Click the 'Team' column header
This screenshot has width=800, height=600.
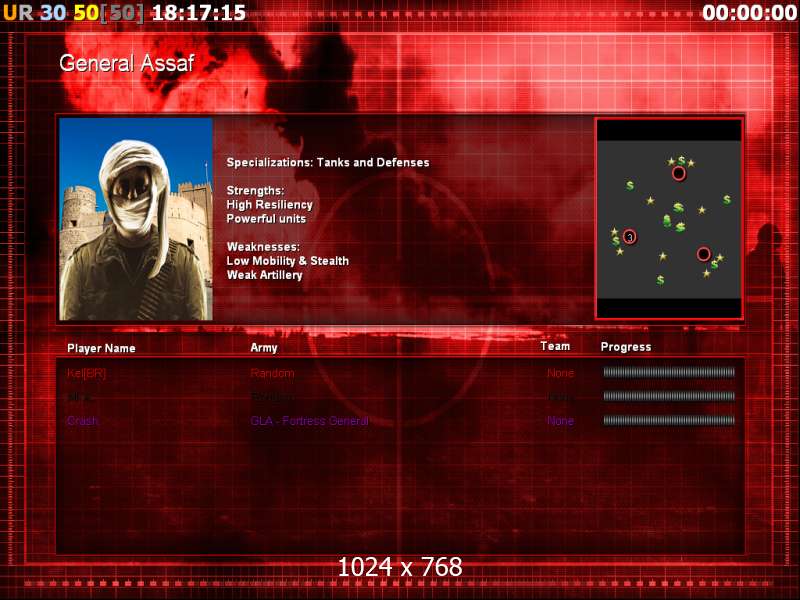[555, 346]
